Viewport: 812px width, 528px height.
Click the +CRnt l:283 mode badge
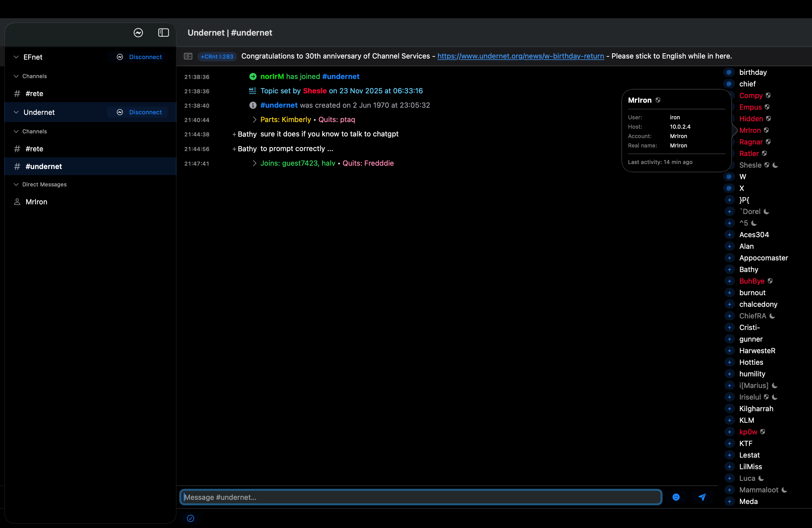click(x=217, y=57)
